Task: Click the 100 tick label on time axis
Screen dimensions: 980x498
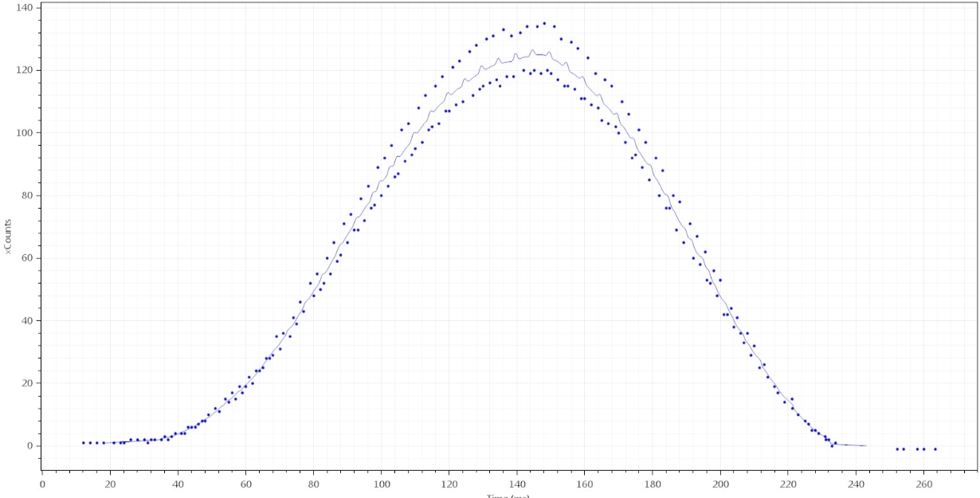Action: click(382, 483)
